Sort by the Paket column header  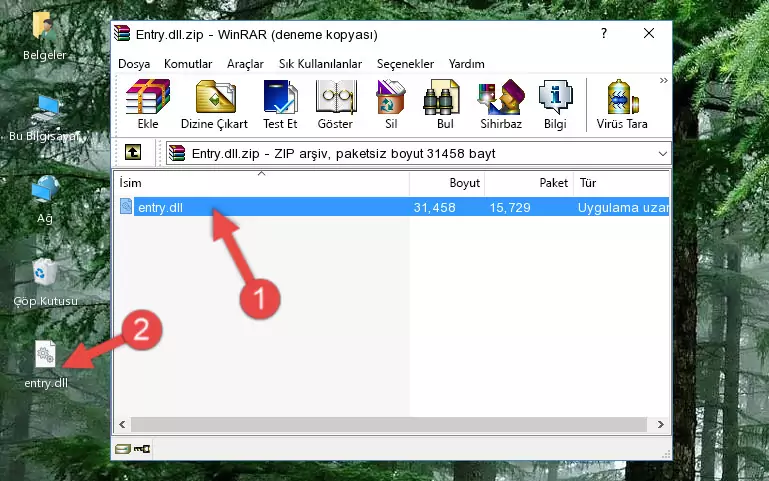529,182
